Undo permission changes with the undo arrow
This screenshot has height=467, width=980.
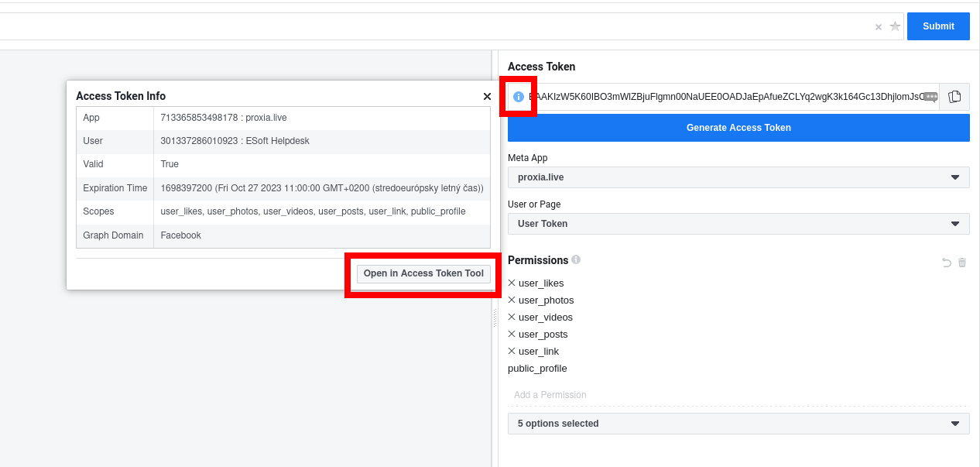tap(946, 263)
